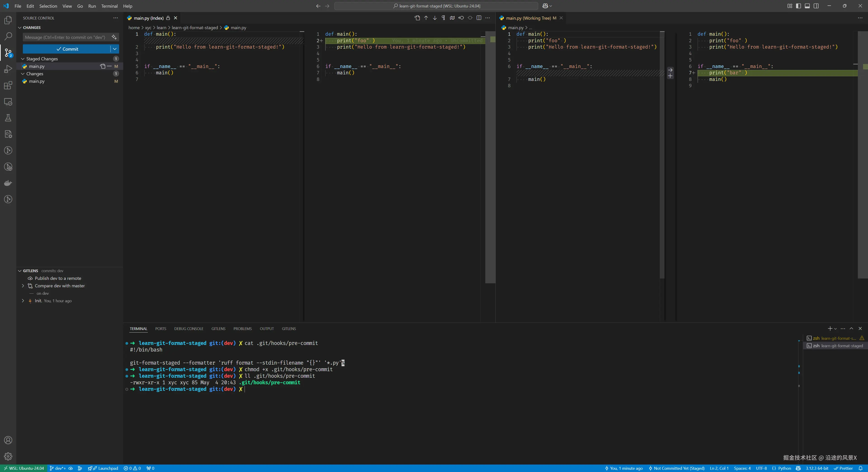
Task: Toggle primary side bar layout button
Action: pos(798,6)
